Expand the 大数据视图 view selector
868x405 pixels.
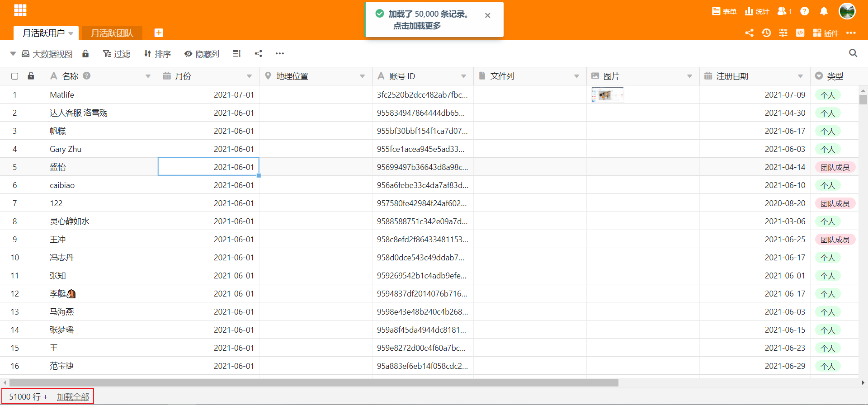coord(13,53)
